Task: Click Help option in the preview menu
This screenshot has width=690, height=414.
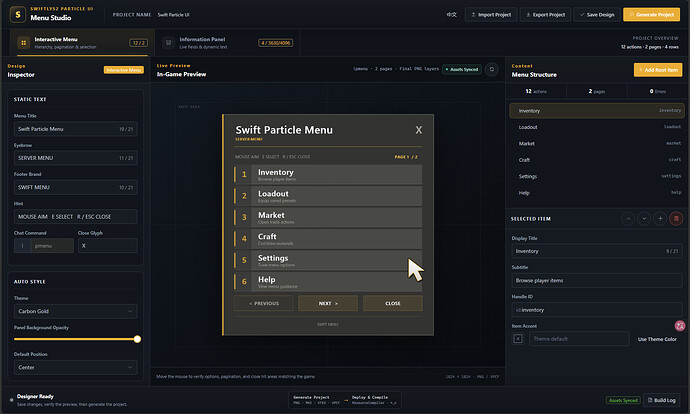Action: [x=328, y=282]
